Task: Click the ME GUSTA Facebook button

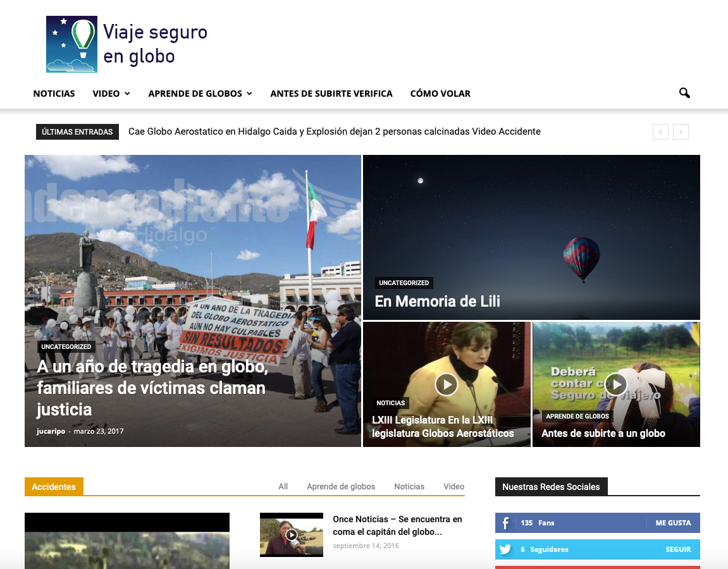Action: (673, 523)
